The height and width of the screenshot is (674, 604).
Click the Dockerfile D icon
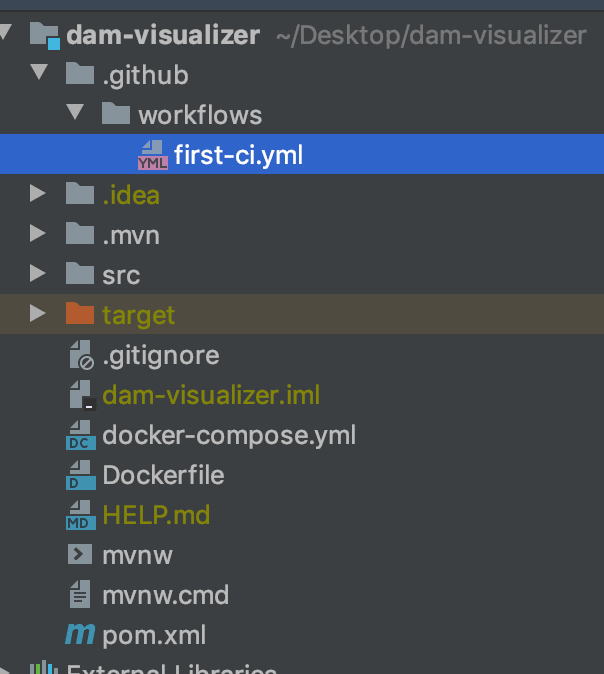click(81, 475)
